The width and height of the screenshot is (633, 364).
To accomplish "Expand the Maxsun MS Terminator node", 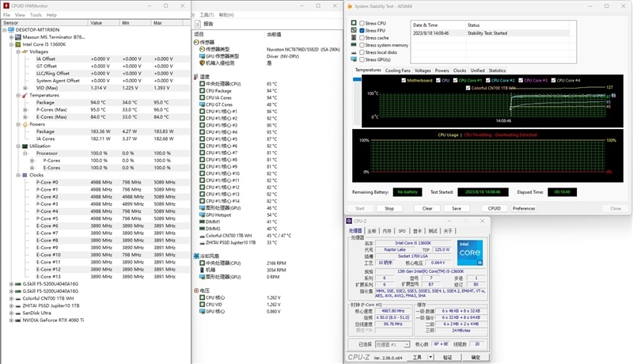I will click(x=11, y=37).
